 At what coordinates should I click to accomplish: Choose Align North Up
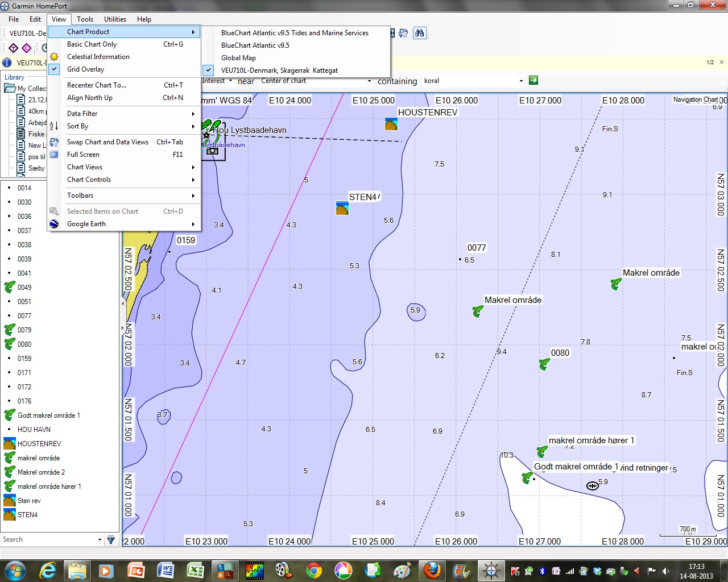[124, 98]
